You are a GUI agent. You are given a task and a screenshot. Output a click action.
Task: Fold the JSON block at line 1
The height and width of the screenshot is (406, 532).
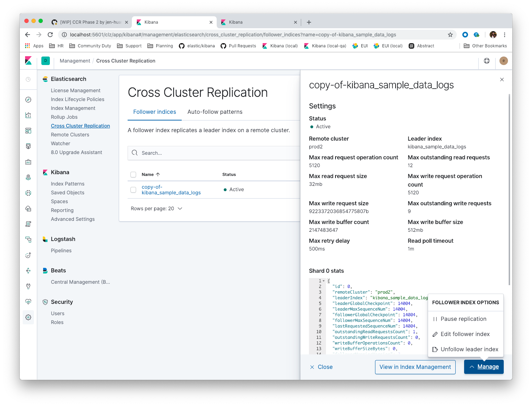pyautogui.click(x=323, y=281)
